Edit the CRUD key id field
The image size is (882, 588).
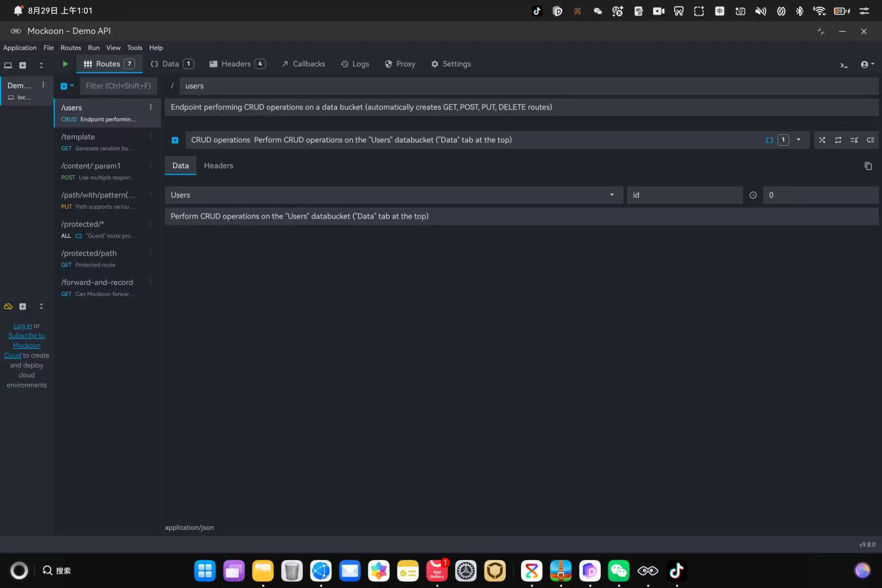[684, 195]
